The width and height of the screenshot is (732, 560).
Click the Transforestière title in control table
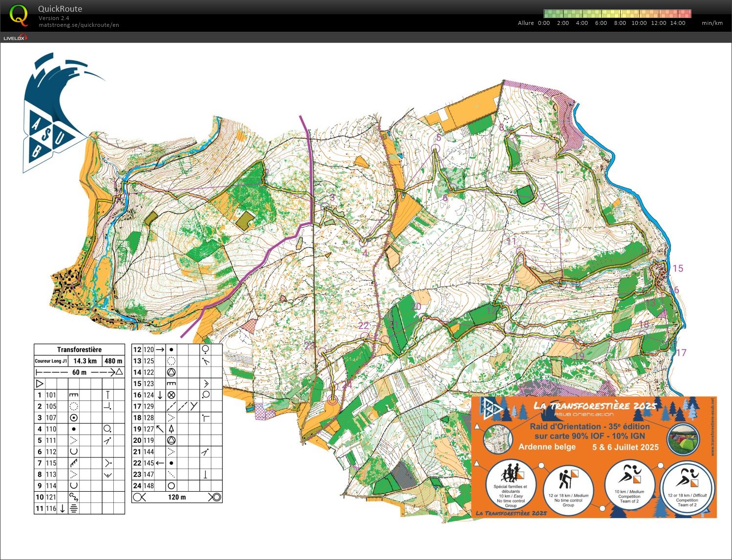pos(79,350)
